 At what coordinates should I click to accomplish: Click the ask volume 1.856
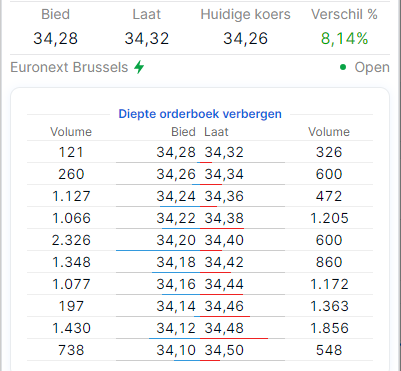pos(329,328)
